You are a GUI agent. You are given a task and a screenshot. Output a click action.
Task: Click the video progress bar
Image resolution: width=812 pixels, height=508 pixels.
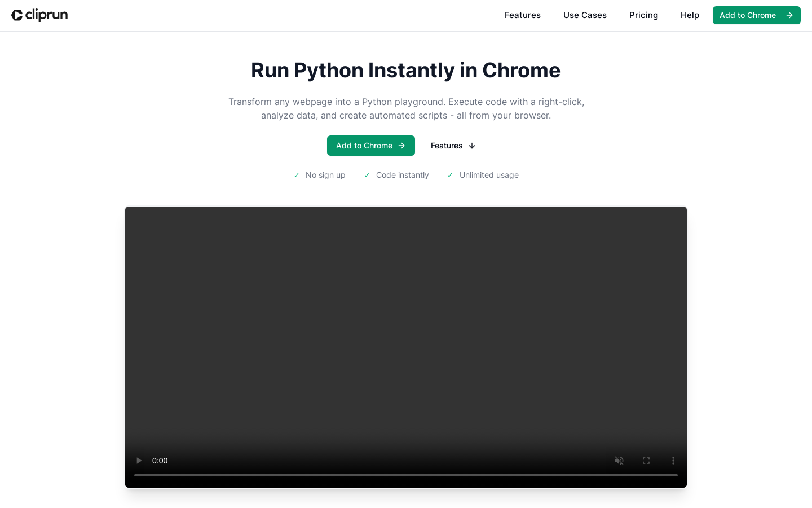(x=406, y=475)
